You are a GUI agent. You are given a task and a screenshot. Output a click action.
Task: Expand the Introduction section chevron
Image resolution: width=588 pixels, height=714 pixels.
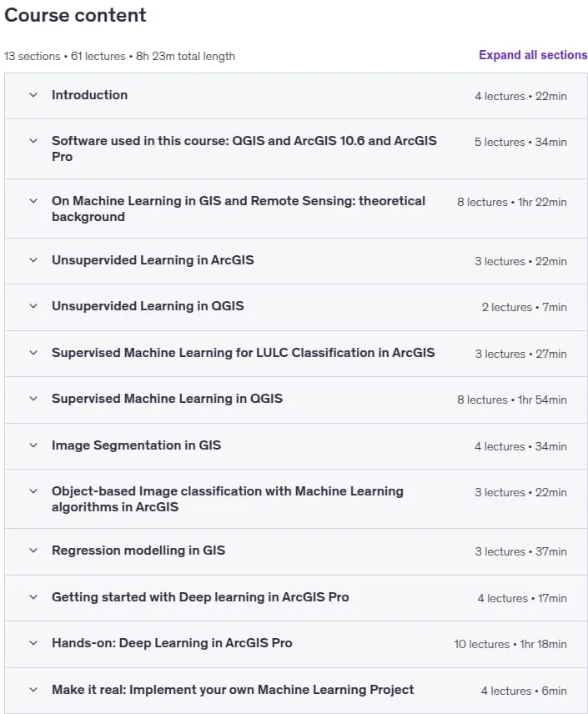pos(33,95)
